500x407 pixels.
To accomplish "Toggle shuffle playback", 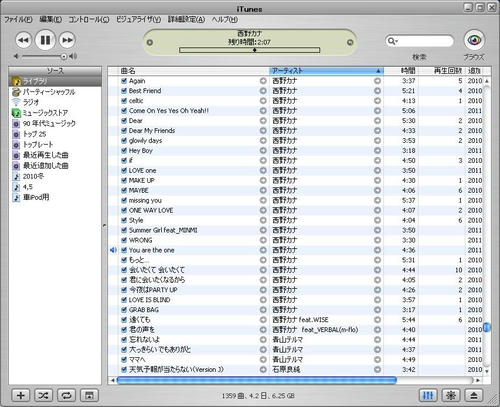I will pyautogui.click(x=43, y=395).
